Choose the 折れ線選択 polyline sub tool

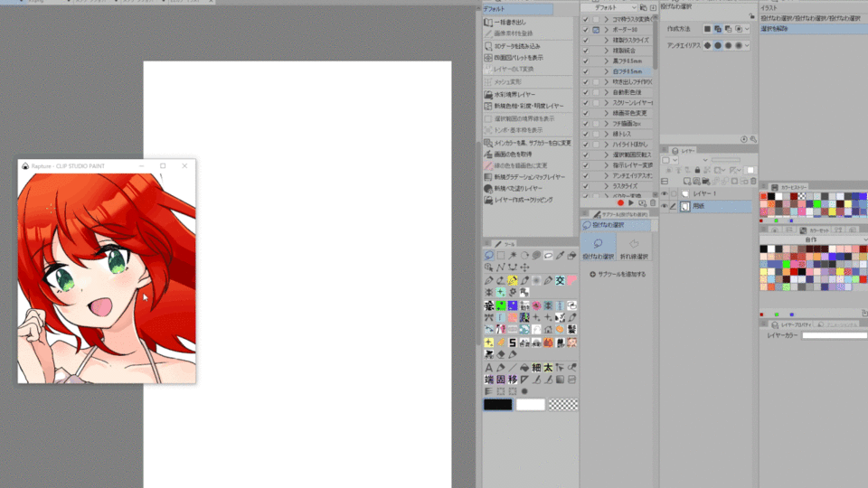(635, 249)
